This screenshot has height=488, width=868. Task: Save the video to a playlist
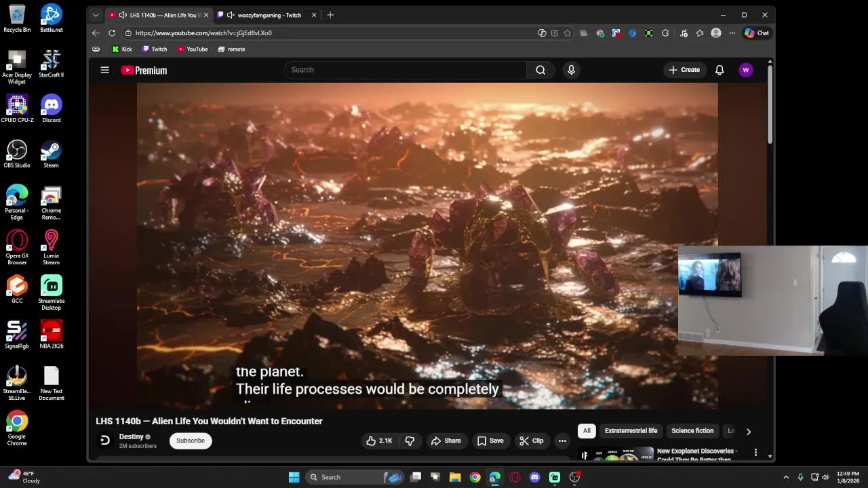490,441
